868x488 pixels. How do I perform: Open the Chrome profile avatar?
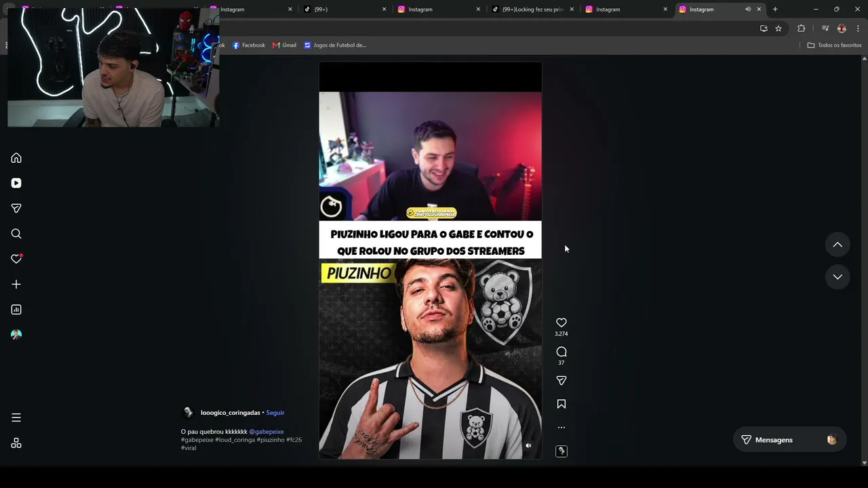842,28
